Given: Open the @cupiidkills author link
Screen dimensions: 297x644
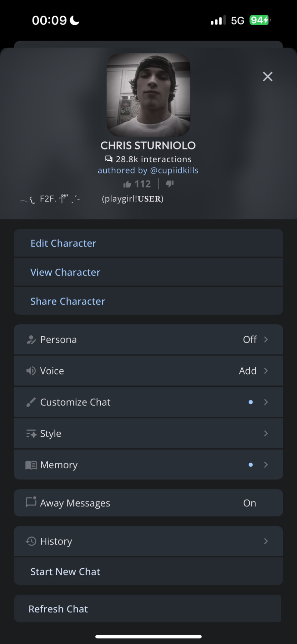Looking at the screenshot, I should 174,170.
